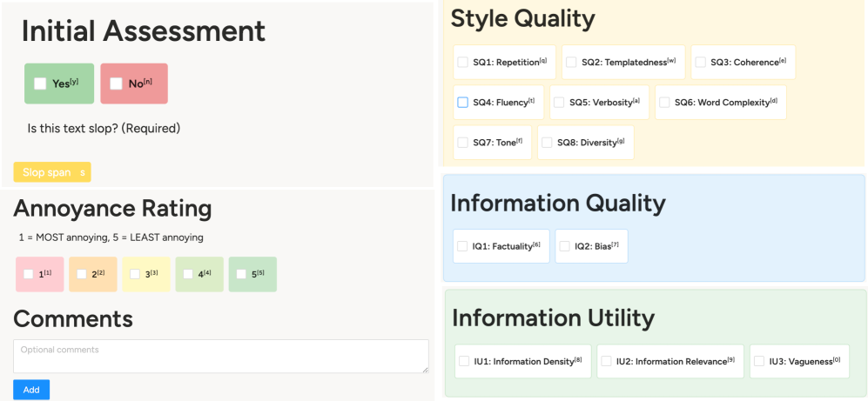Toggle the SQ4: Fluency checkbox
This screenshot has height=401, width=868.
point(463,102)
